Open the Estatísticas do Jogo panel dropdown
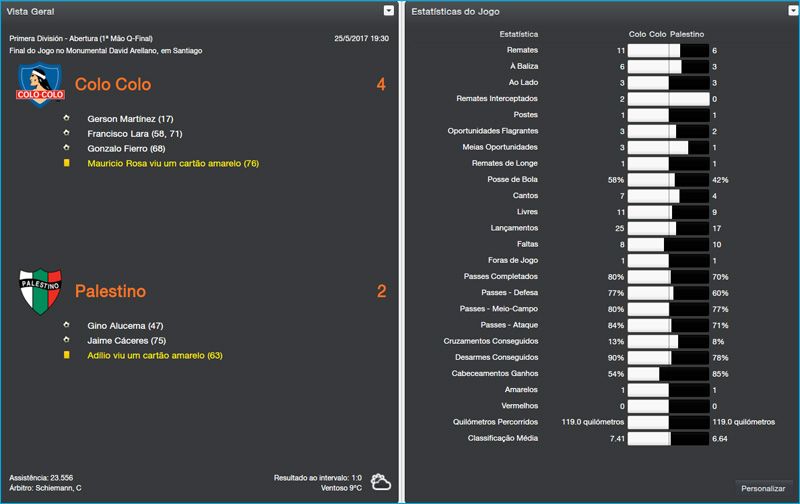800x504 pixels. 786,10
